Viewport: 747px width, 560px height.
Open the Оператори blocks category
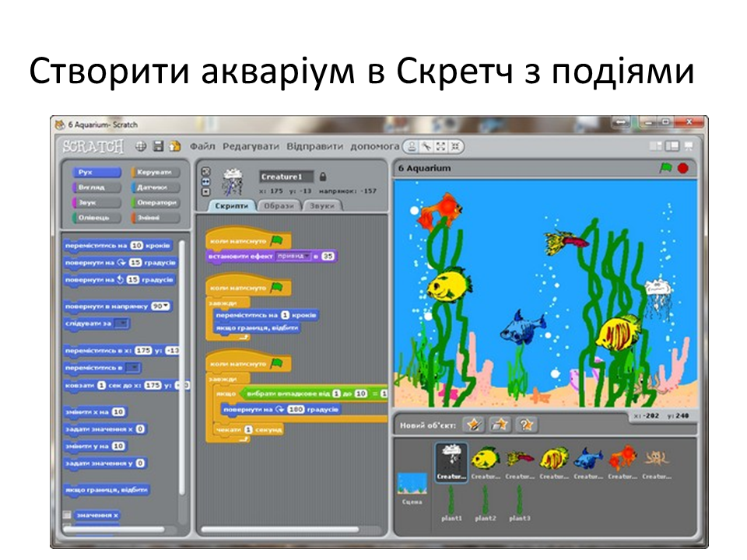pyautogui.click(x=156, y=202)
